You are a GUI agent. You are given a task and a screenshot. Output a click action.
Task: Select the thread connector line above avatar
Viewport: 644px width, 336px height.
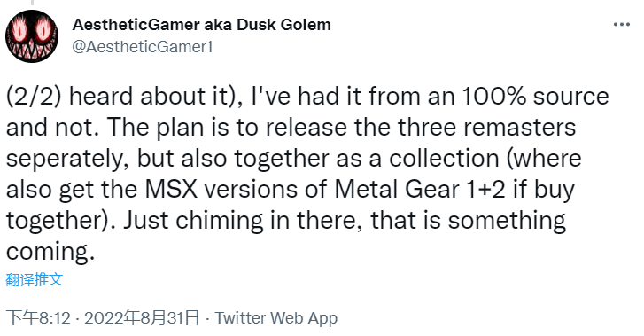[32, 3]
